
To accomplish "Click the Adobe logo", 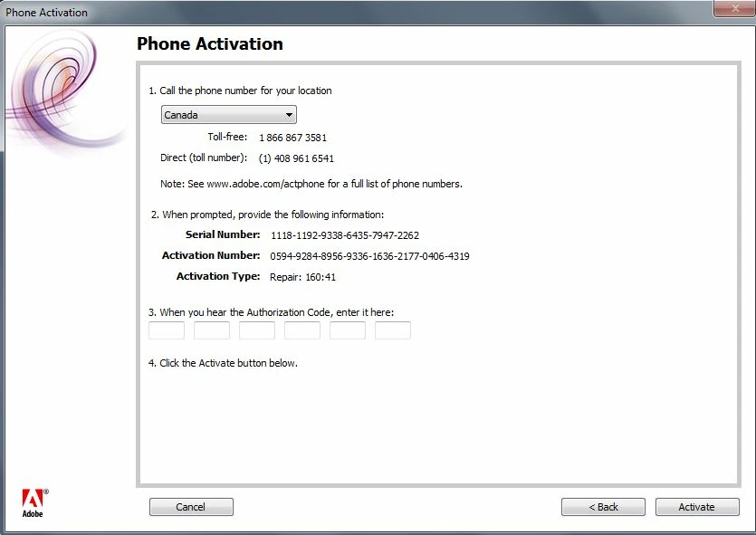I will (x=34, y=503).
